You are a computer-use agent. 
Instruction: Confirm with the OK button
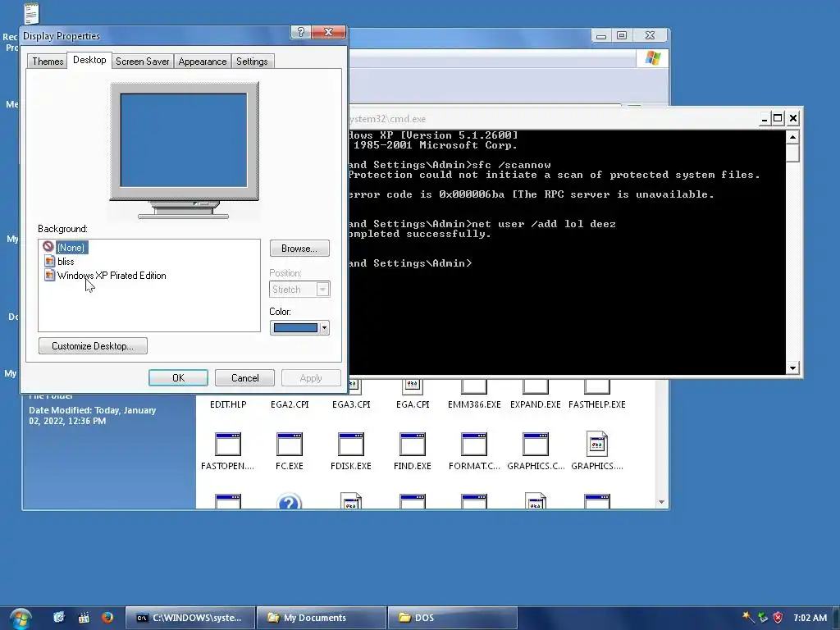point(178,377)
